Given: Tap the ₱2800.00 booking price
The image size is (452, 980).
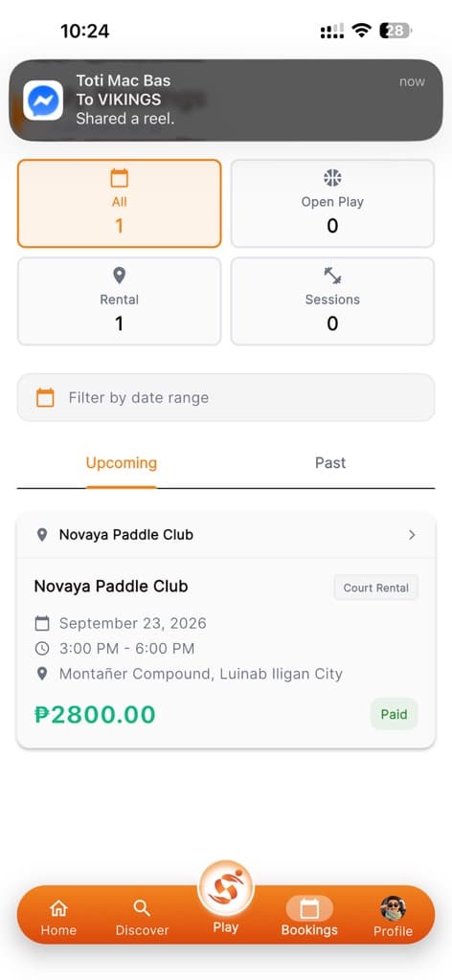Looking at the screenshot, I should coord(95,714).
